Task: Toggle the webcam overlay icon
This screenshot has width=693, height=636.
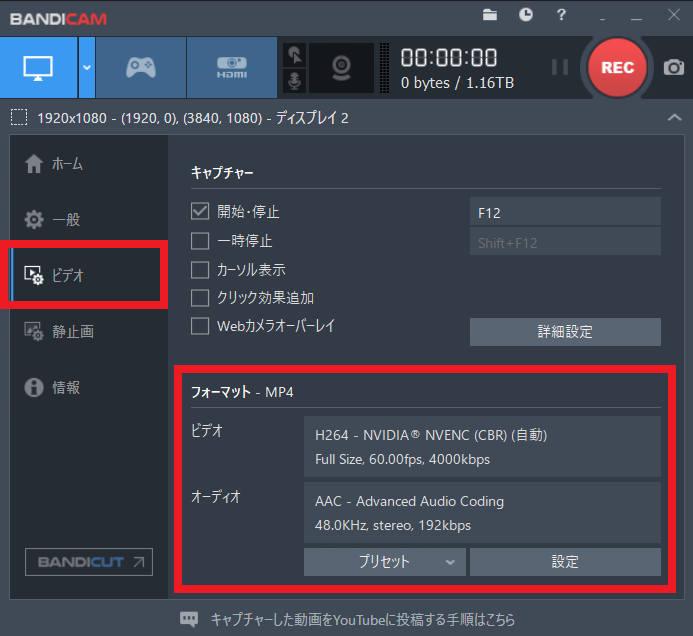Action: coord(341,68)
